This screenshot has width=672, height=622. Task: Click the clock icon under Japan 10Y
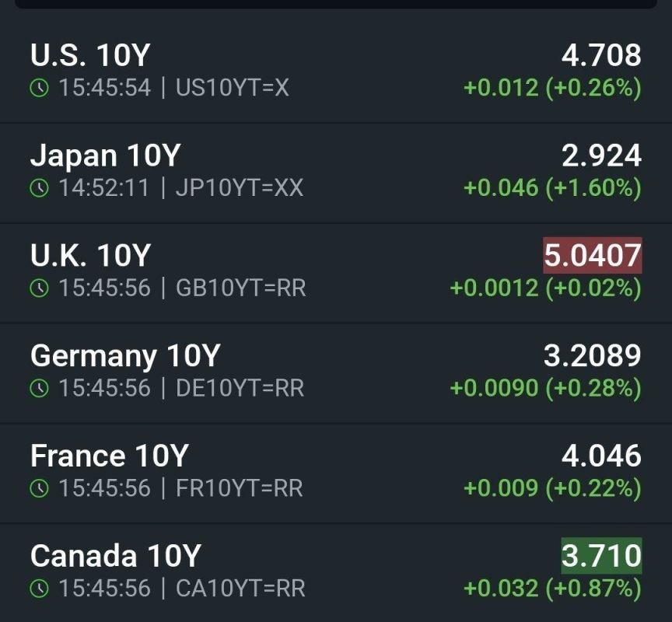click(x=40, y=188)
